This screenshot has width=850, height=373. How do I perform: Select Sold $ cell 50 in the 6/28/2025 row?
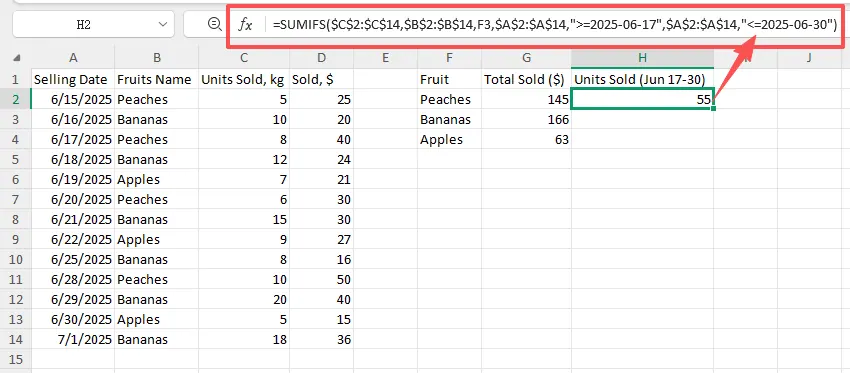tap(321, 280)
